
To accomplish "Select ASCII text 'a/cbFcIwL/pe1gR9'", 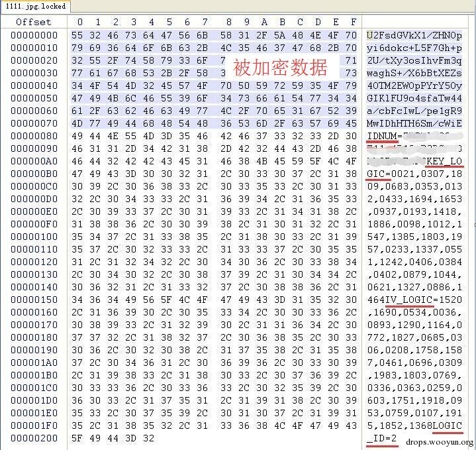I will pyautogui.click(x=414, y=111).
